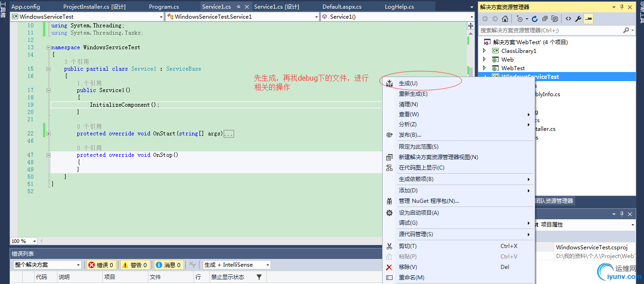
Task: Toggle the 消息 0 messages filter
Action: tap(169, 265)
